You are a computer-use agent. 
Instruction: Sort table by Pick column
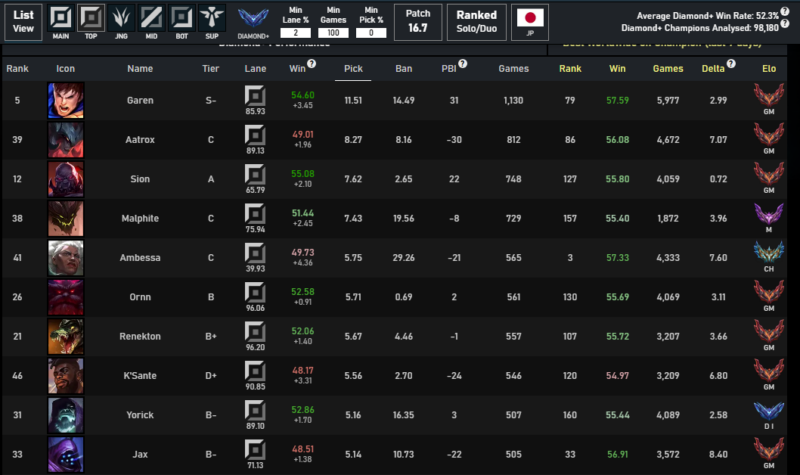click(x=353, y=68)
